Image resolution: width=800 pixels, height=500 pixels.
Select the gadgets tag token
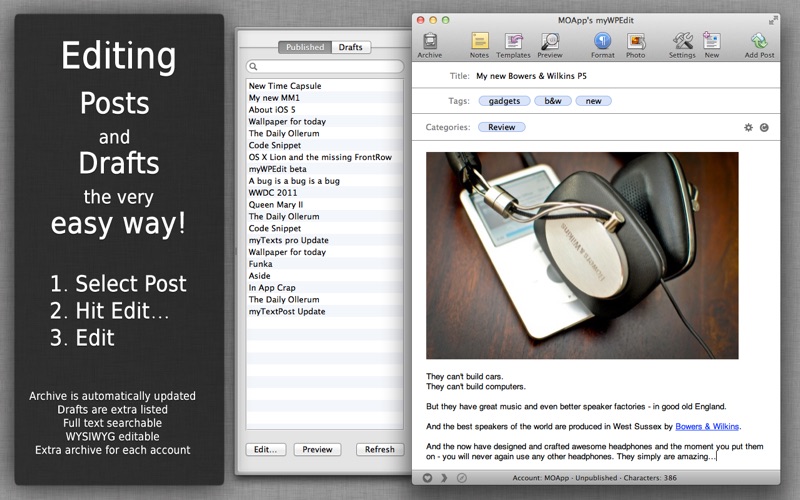coord(505,101)
